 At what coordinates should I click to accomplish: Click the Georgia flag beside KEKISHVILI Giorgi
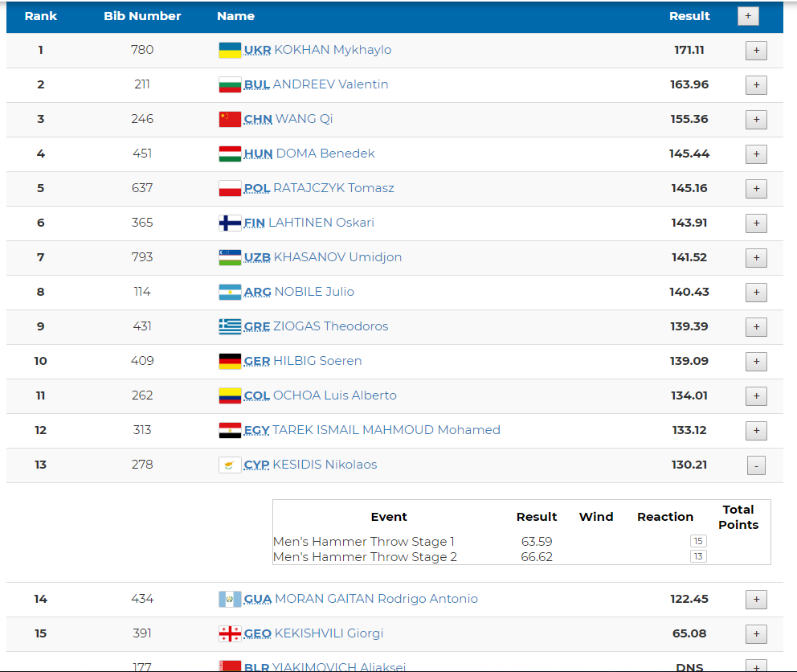point(230,634)
